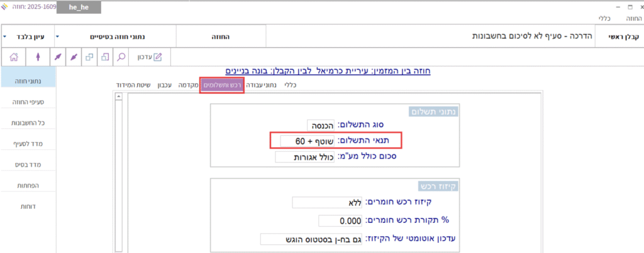Click the magnifying glass search icon

tap(121, 57)
